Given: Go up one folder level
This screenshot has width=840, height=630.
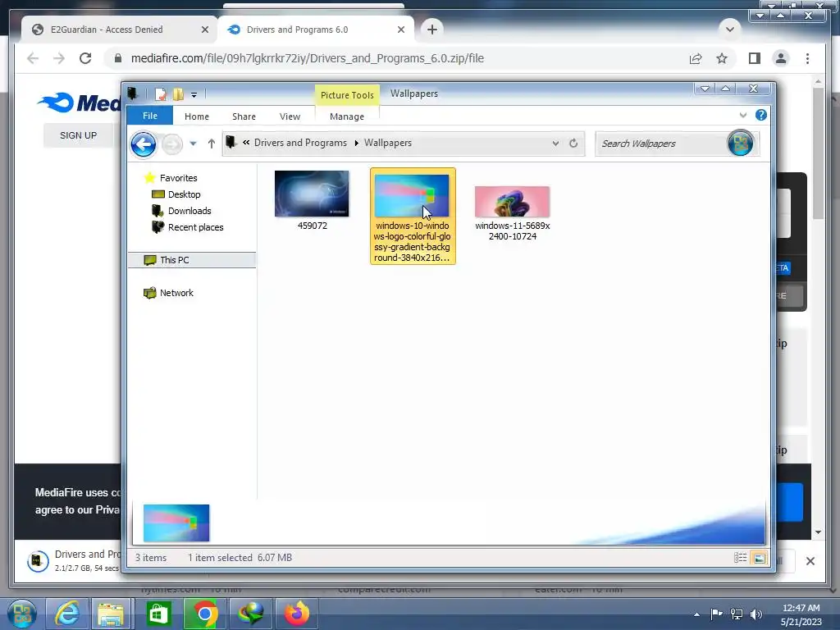Looking at the screenshot, I should (211, 144).
